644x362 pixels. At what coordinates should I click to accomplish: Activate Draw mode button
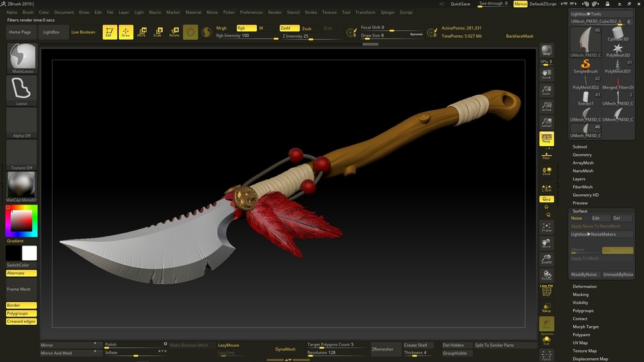pos(126,32)
